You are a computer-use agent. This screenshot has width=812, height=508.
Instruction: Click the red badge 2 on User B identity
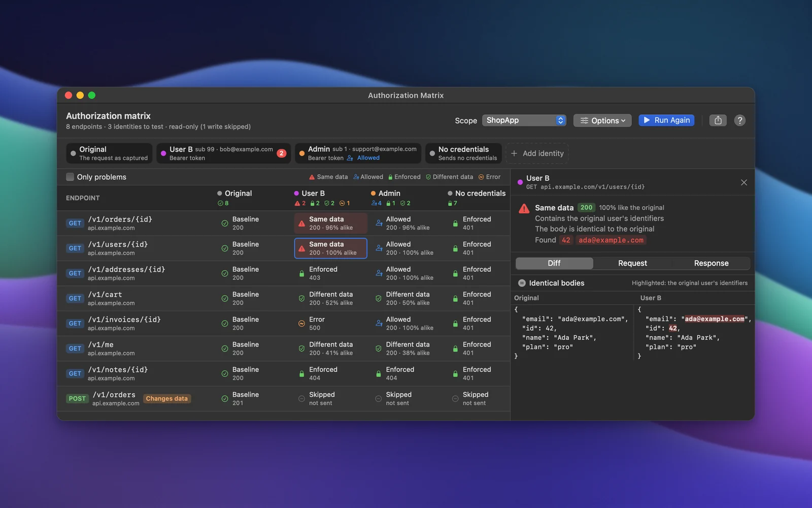(x=282, y=153)
